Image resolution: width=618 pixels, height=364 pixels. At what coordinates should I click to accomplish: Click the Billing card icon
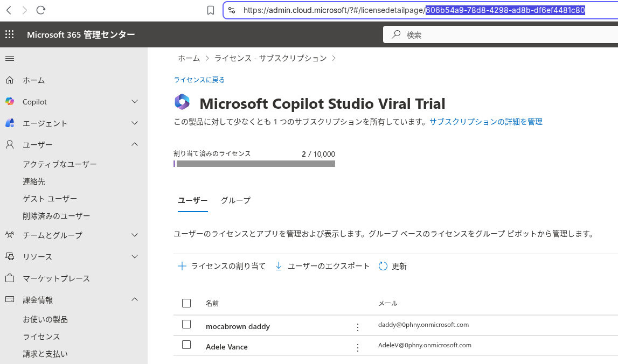(x=10, y=299)
